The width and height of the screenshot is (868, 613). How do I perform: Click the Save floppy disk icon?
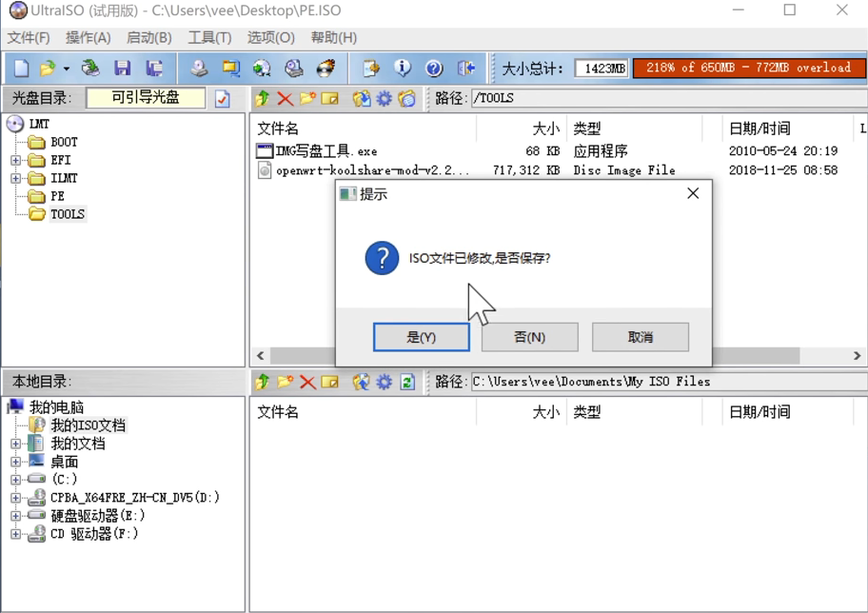pyautogui.click(x=123, y=69)
